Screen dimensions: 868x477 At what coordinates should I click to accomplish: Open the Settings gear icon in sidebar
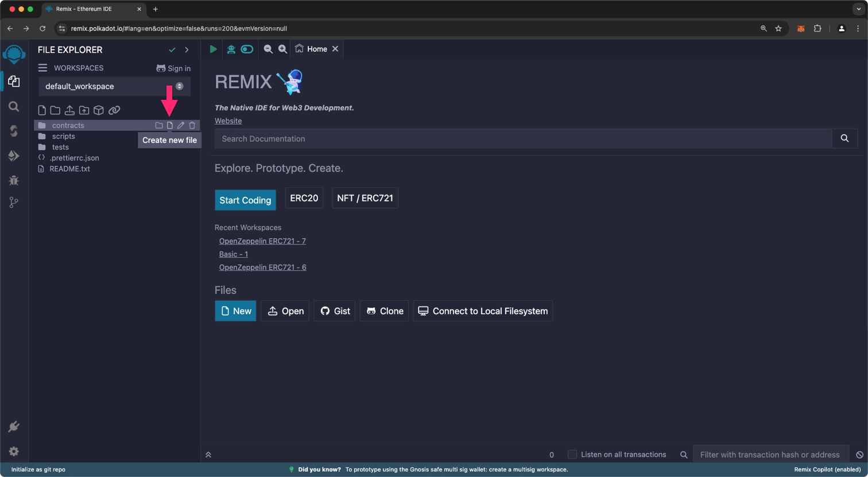(14, 452)
